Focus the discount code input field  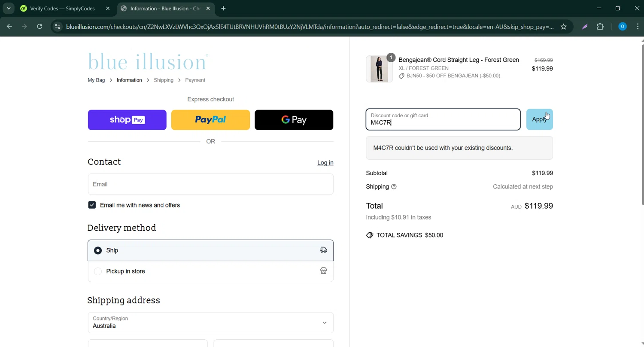(x=443, y=119)
